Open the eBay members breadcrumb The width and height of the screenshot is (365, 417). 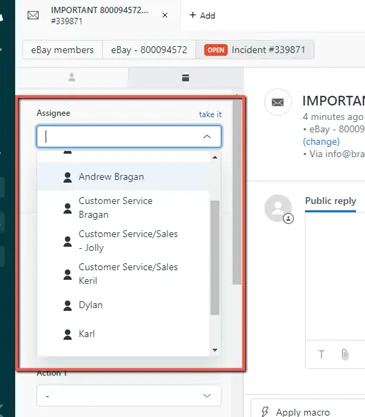point(62,50)
